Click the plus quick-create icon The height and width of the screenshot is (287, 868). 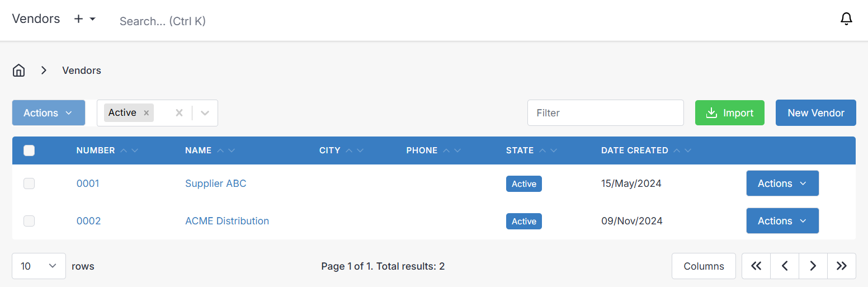tap(79, 19)
